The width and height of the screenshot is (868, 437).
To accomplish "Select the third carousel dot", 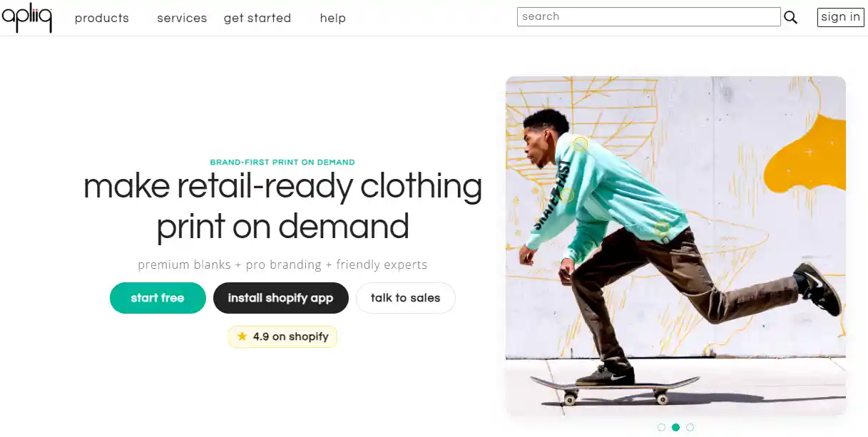I will [690, 427].
